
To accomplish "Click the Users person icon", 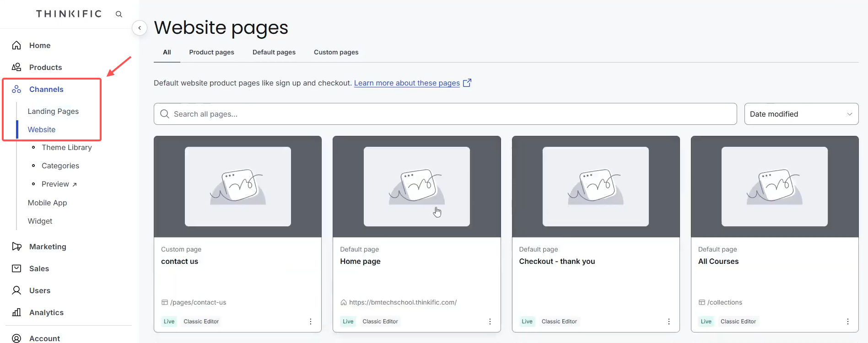I will (x=16, y=290).
